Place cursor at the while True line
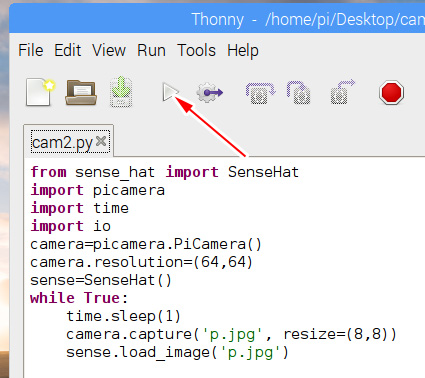This screenshot has height=378, width=425. pyautogui.click(x=79, y=298)
